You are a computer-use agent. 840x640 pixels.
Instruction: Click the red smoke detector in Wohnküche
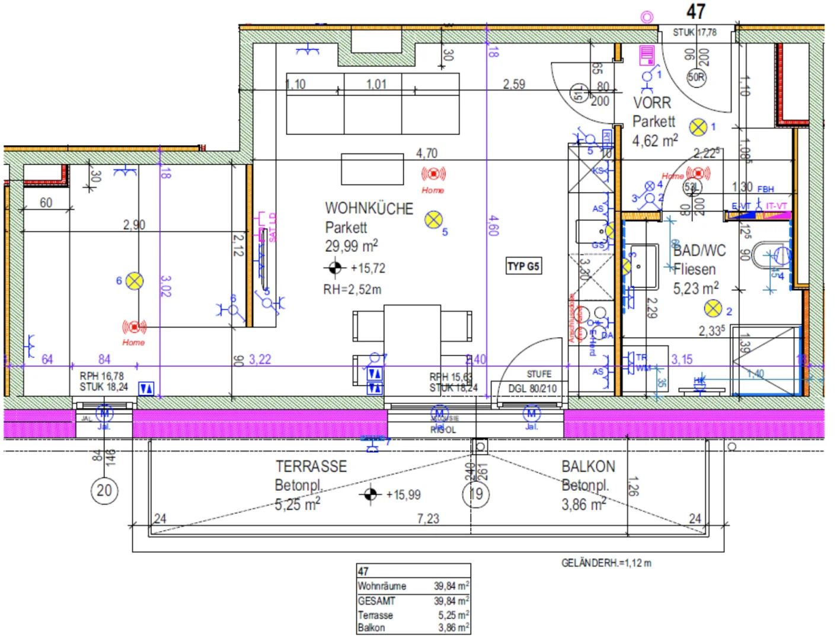point(433,174)
